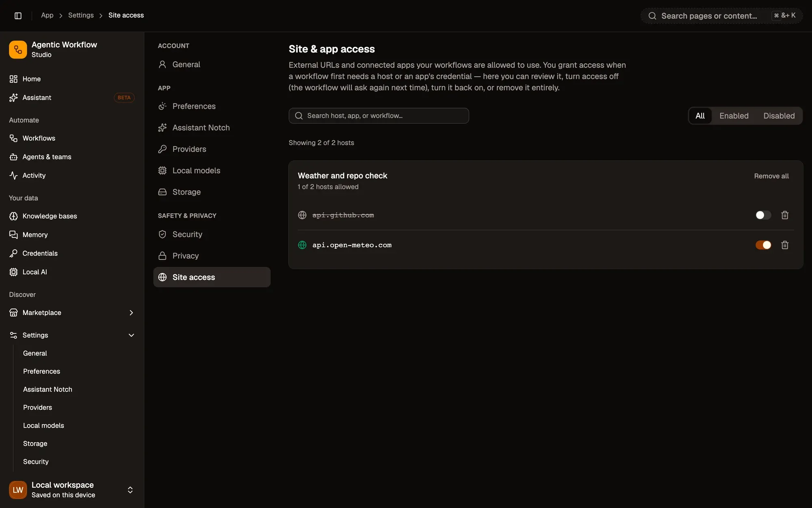
Task: Click Remove all for Weather and repo check
Action: (771, 176)
